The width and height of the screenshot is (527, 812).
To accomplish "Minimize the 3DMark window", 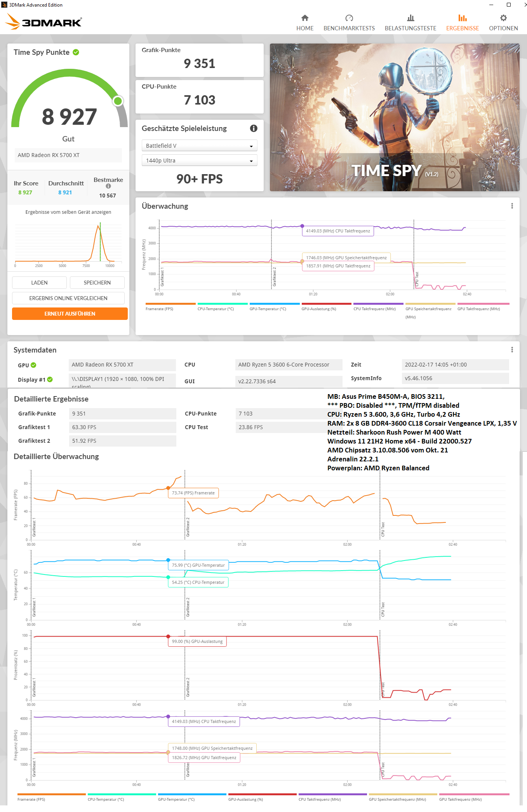I will (491, 5).
